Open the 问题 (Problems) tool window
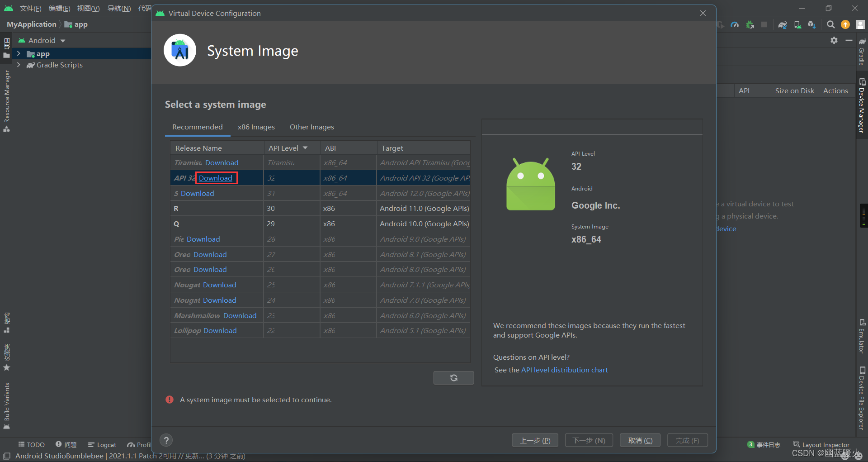This screenshot has width=868, height=462. (66, 445)
